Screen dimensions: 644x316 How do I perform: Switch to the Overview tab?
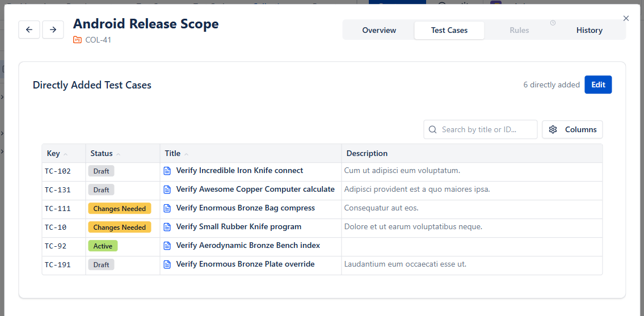379,30
